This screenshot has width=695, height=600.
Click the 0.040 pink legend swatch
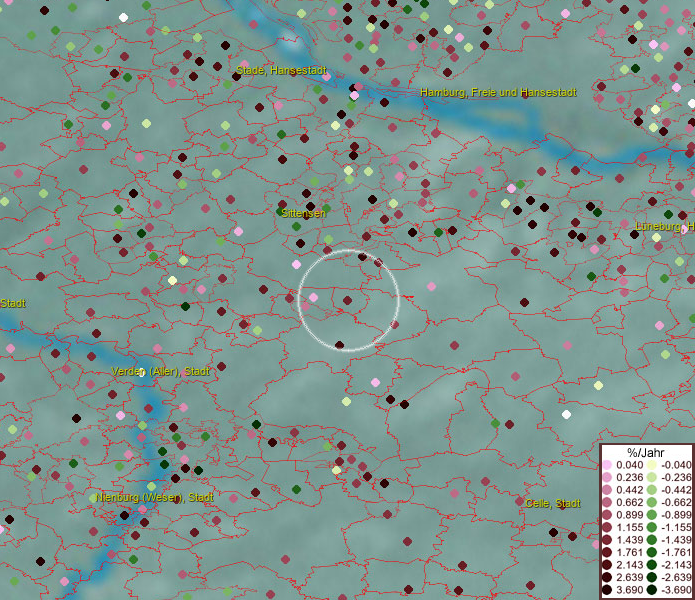(x=607, y=465)
